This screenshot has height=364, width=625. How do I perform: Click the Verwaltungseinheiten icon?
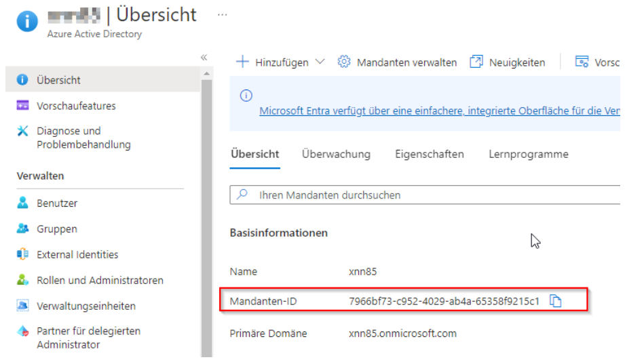click(22, 306)
